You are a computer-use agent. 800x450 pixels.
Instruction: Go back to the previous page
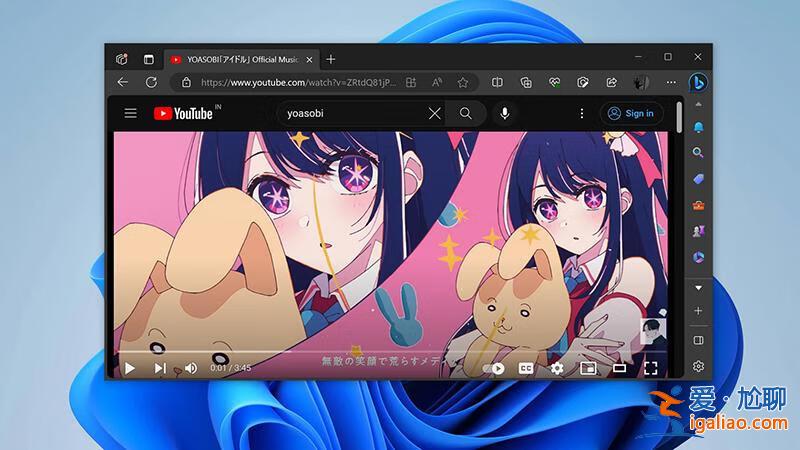tap(122, 82)
